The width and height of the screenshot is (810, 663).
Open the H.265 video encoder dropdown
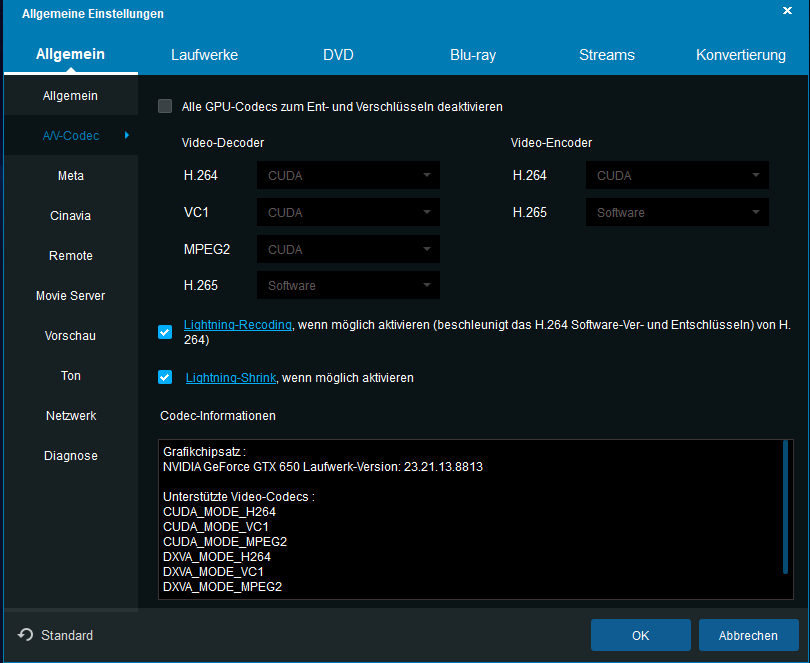677,213
